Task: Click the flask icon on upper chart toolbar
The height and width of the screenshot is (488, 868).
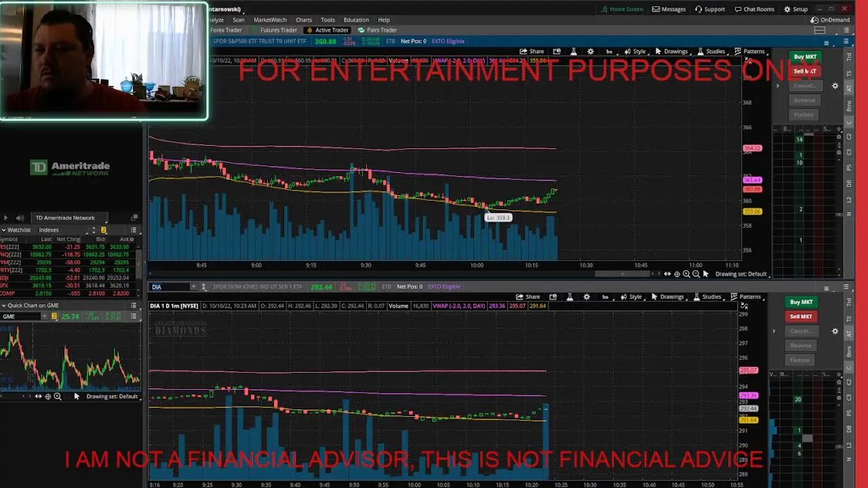Action: (x=574, y=52)
